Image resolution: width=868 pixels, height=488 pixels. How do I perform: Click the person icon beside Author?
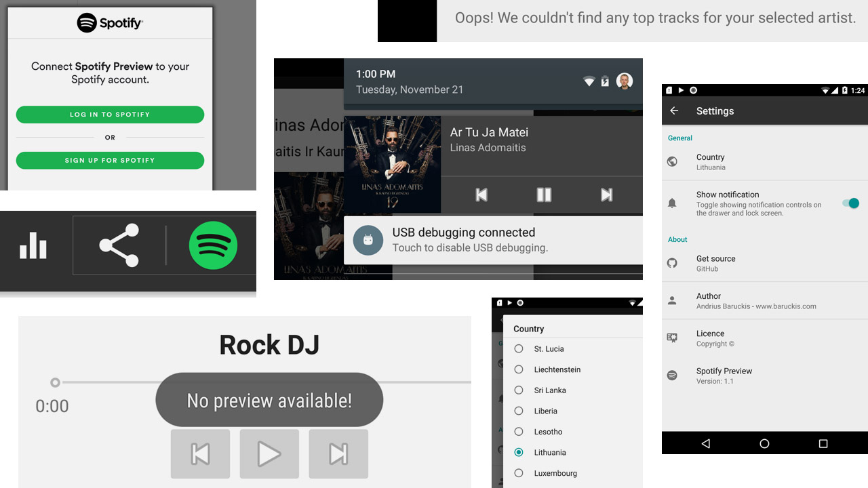pyautogui.click(x=672, y=300)
